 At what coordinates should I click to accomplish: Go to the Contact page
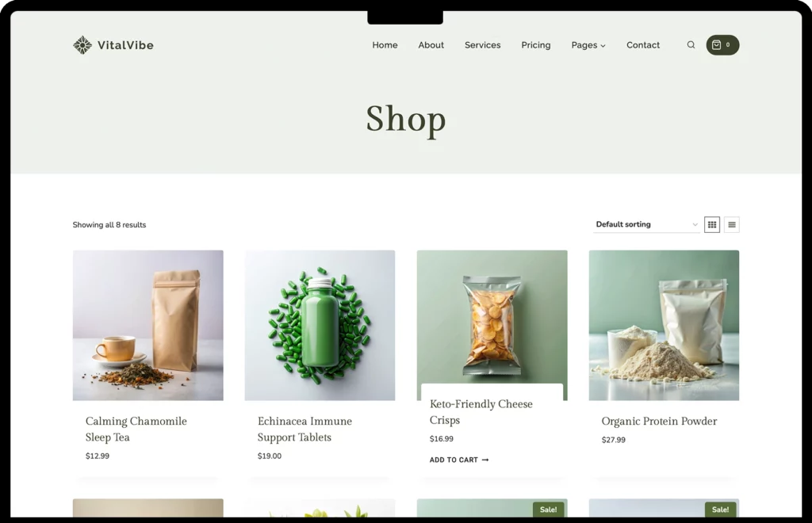click(643, 45)
